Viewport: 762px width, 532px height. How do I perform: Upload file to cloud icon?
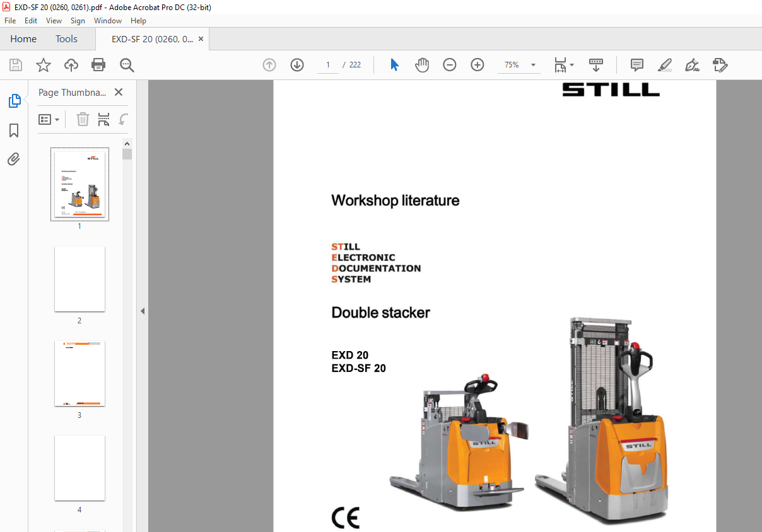71,65
